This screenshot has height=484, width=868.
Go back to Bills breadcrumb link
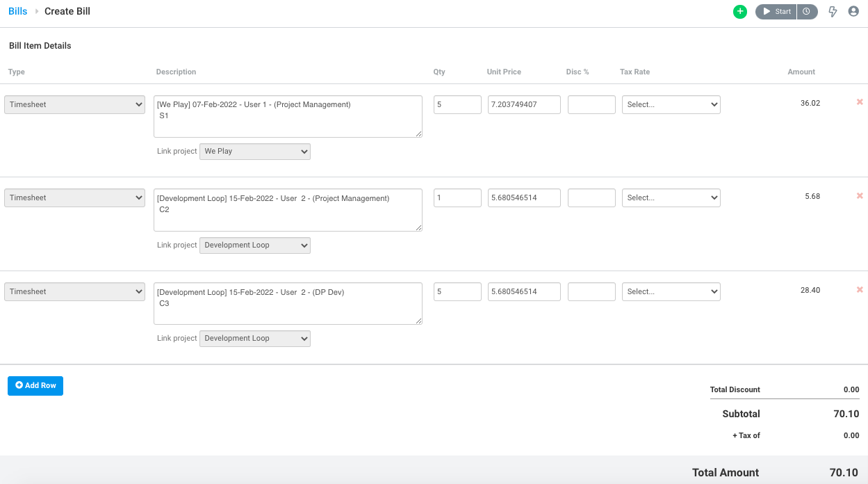click(18, 11)
